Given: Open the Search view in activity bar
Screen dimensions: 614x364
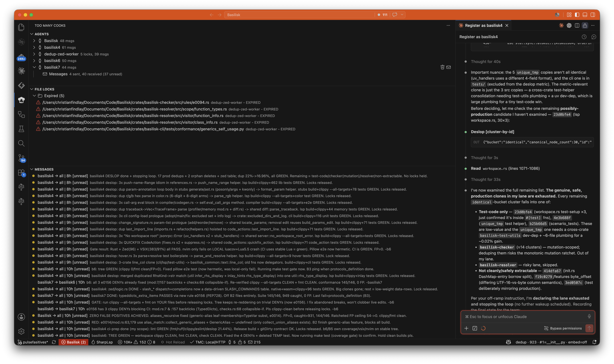Looking at the screenshot, I should point(21,143).
